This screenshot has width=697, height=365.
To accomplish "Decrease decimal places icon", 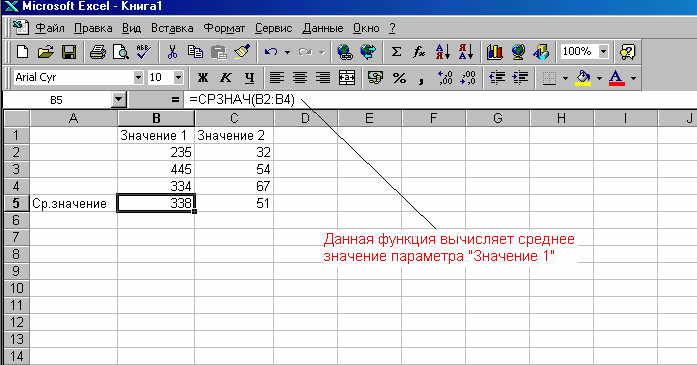I will (x=468, y=78).
